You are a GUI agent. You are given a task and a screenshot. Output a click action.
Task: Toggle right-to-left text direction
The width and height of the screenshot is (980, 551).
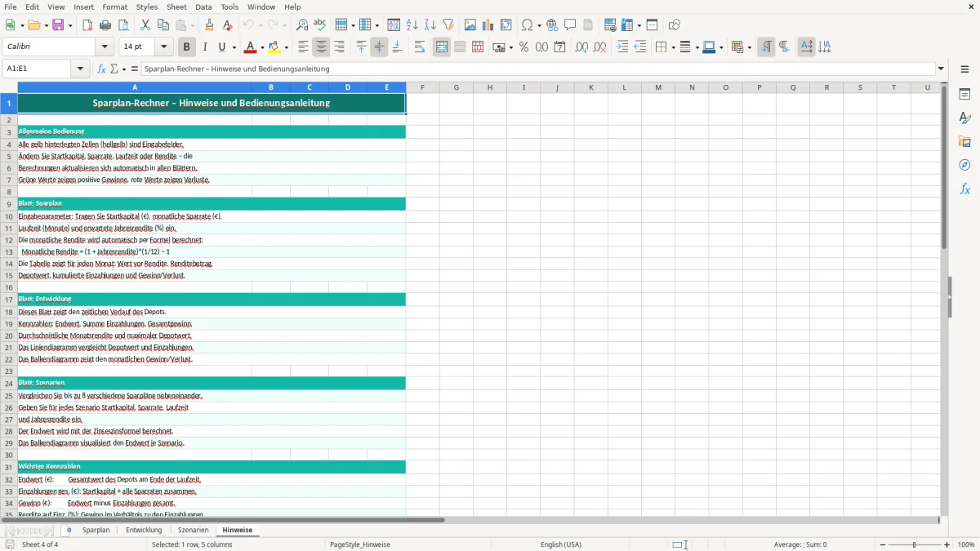[x=784, y=47]
